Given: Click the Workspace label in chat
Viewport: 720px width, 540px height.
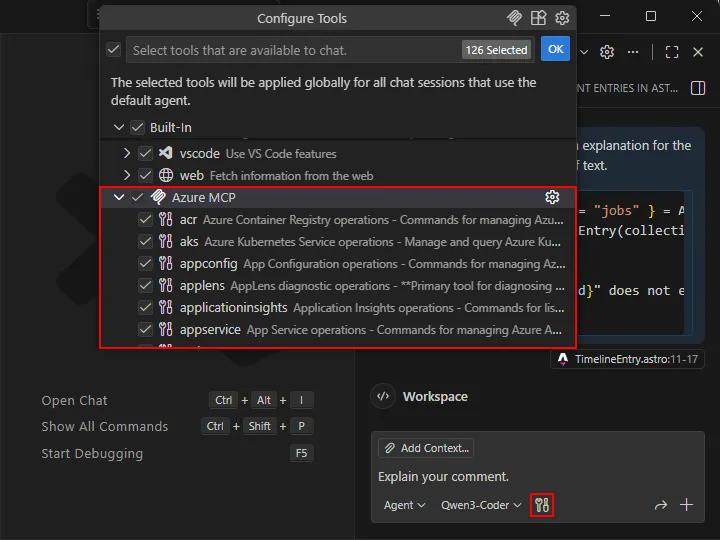Looking at the screenshot, I should tap(435, 396).
